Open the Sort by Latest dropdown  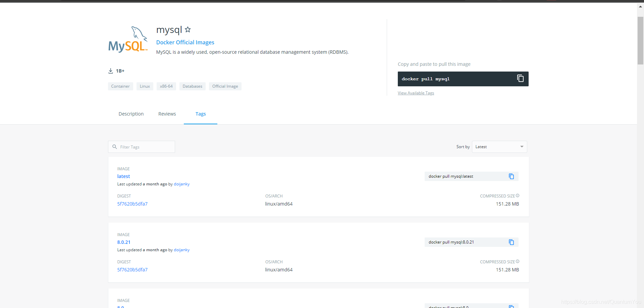click(499, 147)
